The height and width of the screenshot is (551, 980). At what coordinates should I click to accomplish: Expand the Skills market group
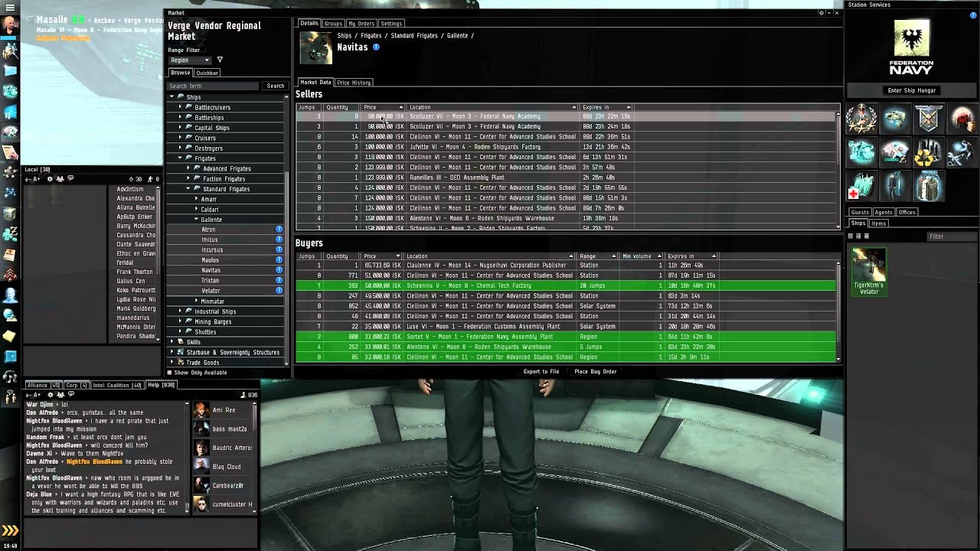tap(171, 342)
